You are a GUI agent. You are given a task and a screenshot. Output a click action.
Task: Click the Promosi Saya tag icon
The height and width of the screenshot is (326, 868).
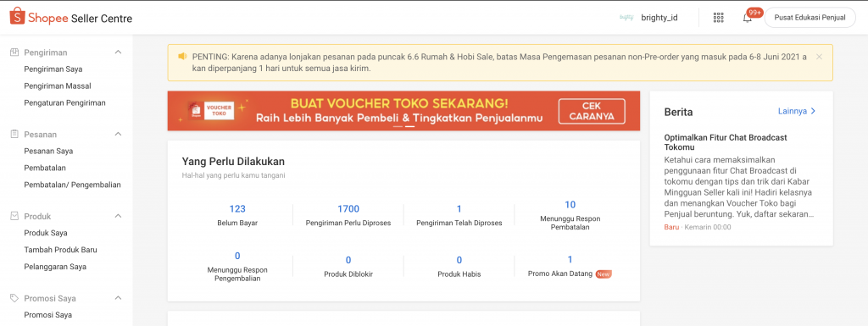[x=14, y=298]
